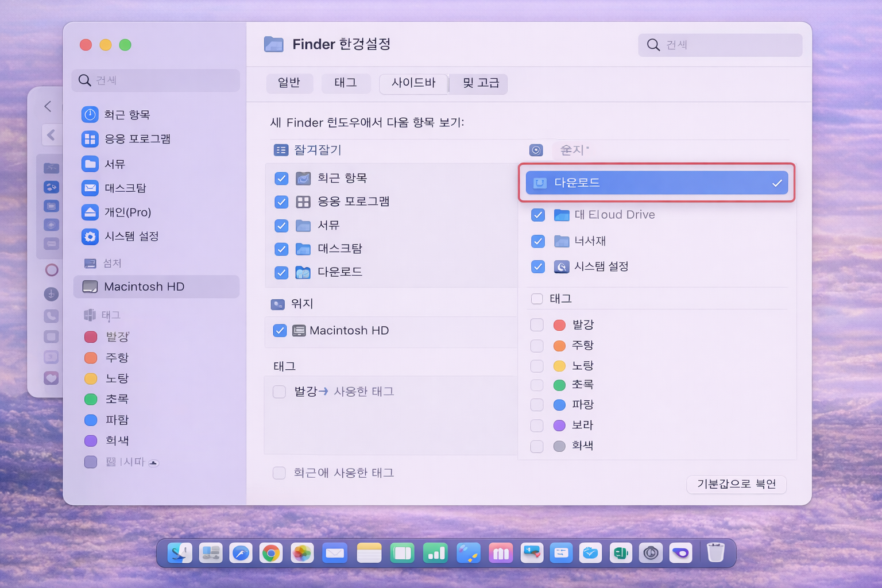The width and height of the screenshot is (882, 588).
Task: Uncheck 시스탬 설정 checkbox in right column
Action: (x=538, y=267)
